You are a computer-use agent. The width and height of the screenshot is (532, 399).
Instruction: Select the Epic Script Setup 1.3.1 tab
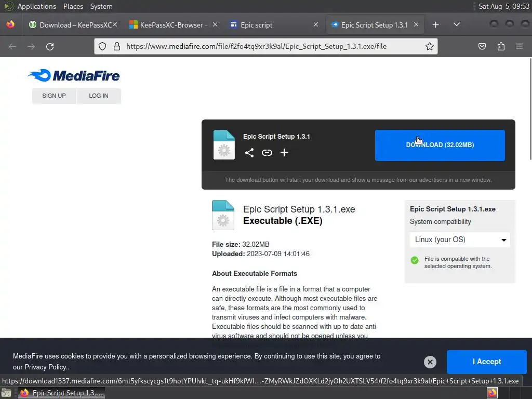tap(375, 25)
